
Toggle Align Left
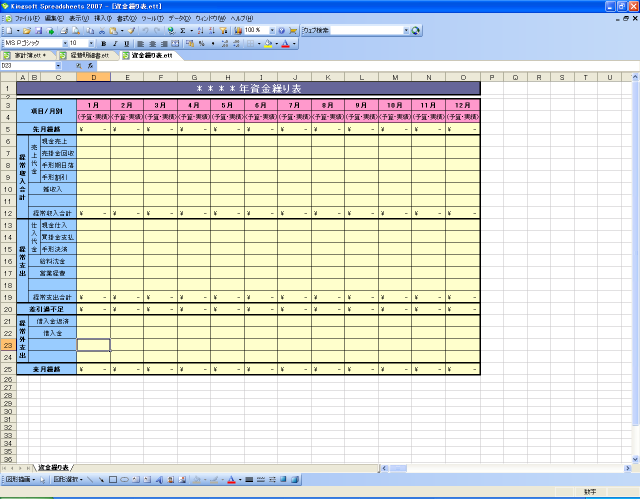click(x=141, y=44)
